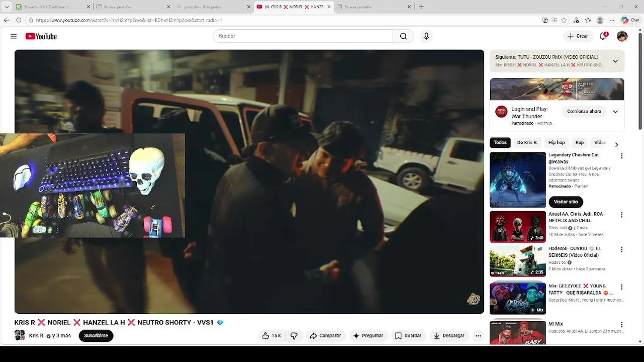Open the Legendary Cheshire Cat thumbnail
The width and height of the screenshot is (644, 362).
(518, 180)
